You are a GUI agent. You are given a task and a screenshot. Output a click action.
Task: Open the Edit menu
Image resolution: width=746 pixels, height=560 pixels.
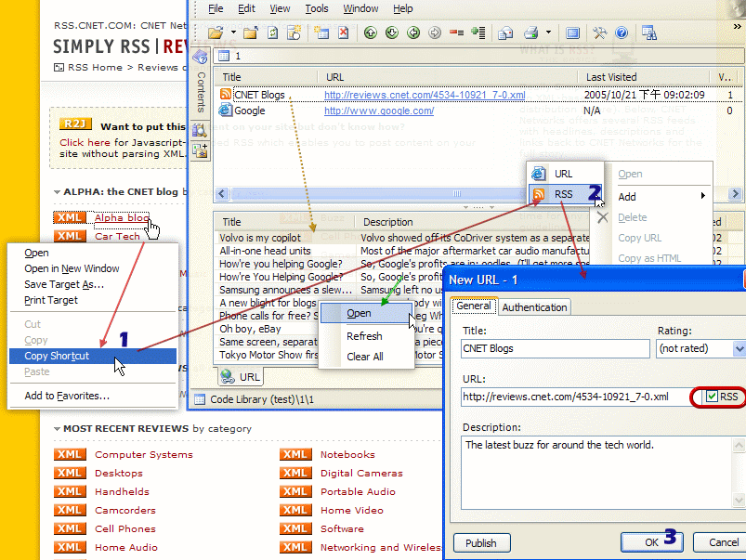coord(246,8)
